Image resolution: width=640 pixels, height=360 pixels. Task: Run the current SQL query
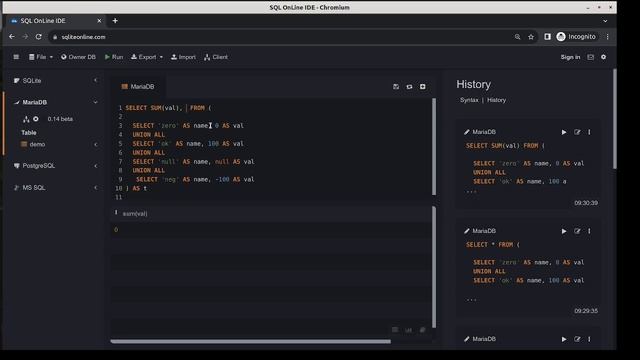point(114,57)
